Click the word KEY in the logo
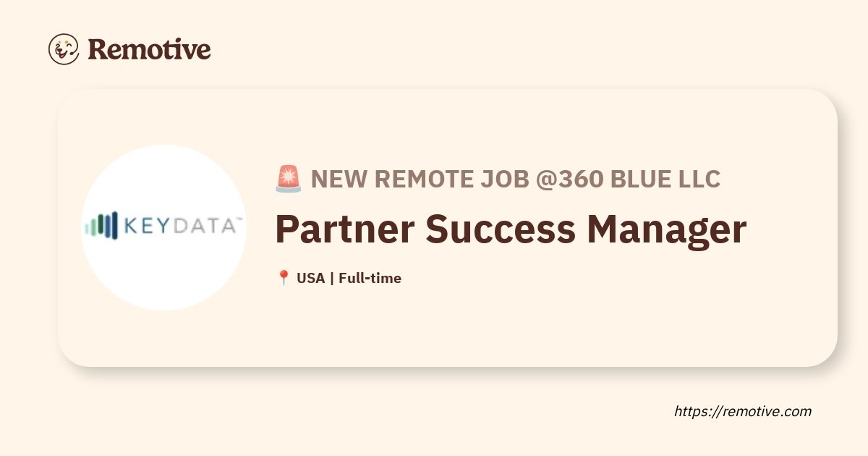The image size is (868, 456). coord(145,227)
